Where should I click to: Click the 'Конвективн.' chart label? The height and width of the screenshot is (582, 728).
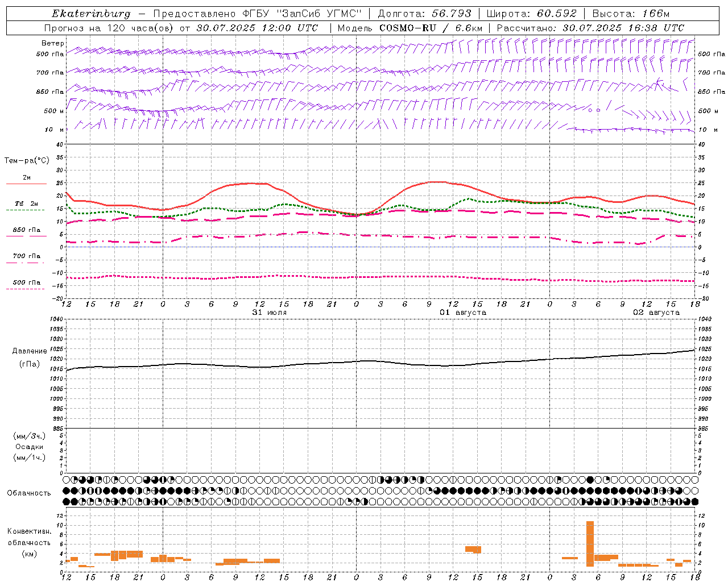(30, 531)
